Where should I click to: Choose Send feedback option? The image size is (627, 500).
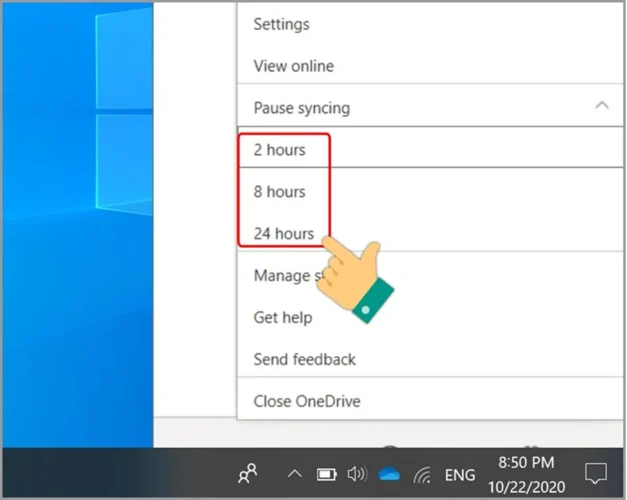(x=430, y=359)
